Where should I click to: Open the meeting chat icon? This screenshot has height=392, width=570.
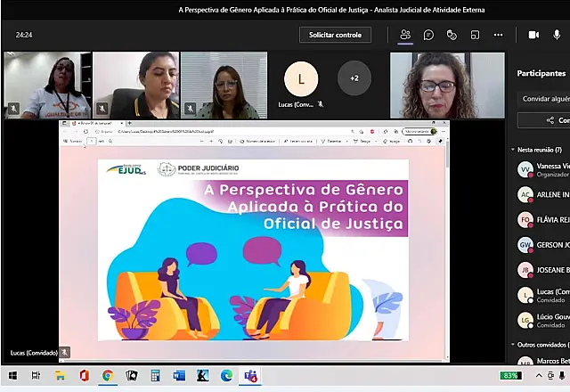tap(428, 35)
